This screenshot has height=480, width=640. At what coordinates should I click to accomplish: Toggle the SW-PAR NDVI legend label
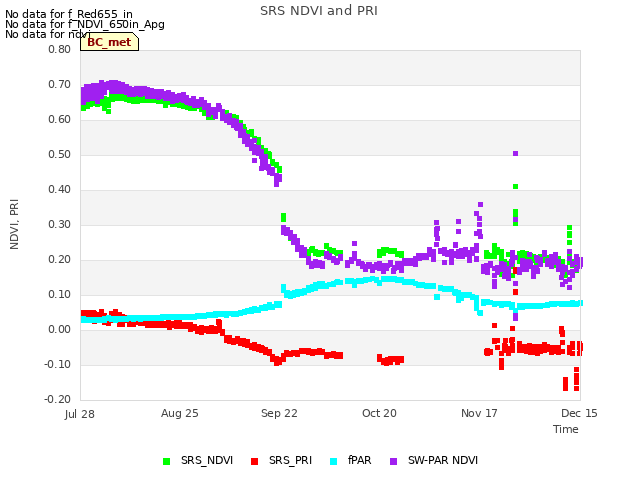click(443, 460)
